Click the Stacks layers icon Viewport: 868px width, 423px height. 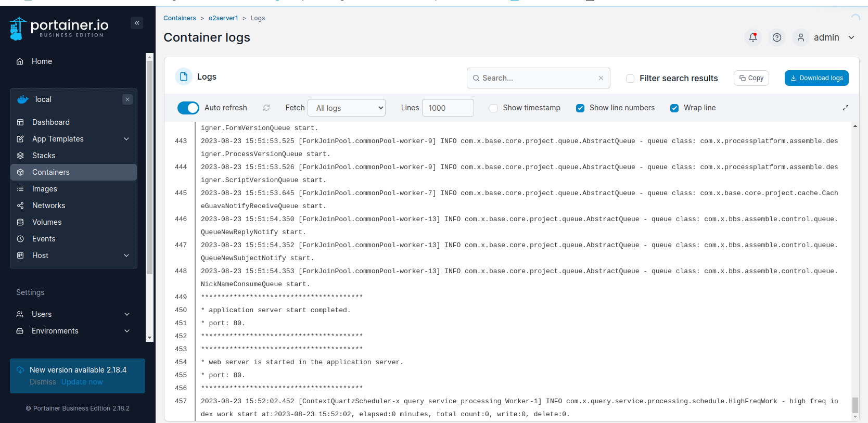point(20,156)
